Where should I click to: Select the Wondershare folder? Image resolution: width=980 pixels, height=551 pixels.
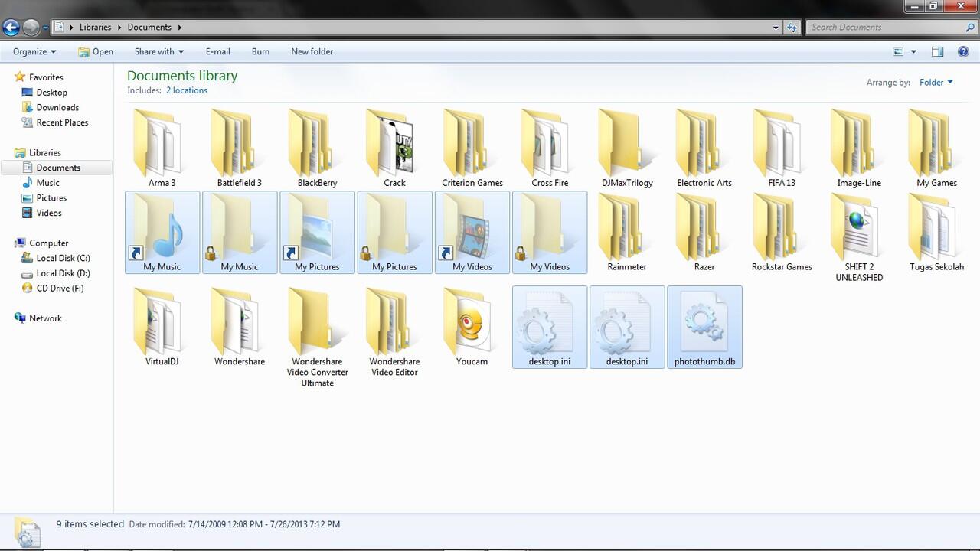point(239,328)
